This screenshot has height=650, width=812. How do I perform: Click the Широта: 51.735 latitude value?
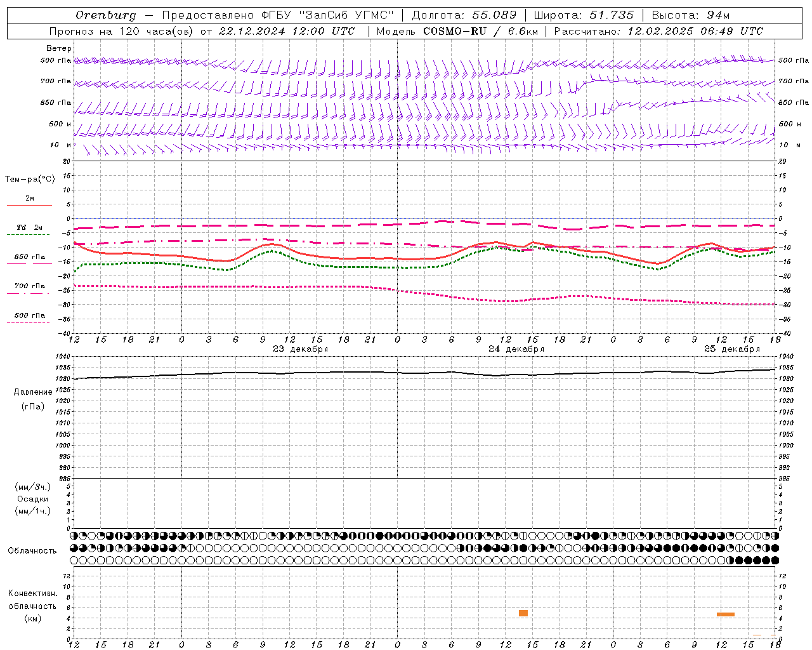point(584,15)
